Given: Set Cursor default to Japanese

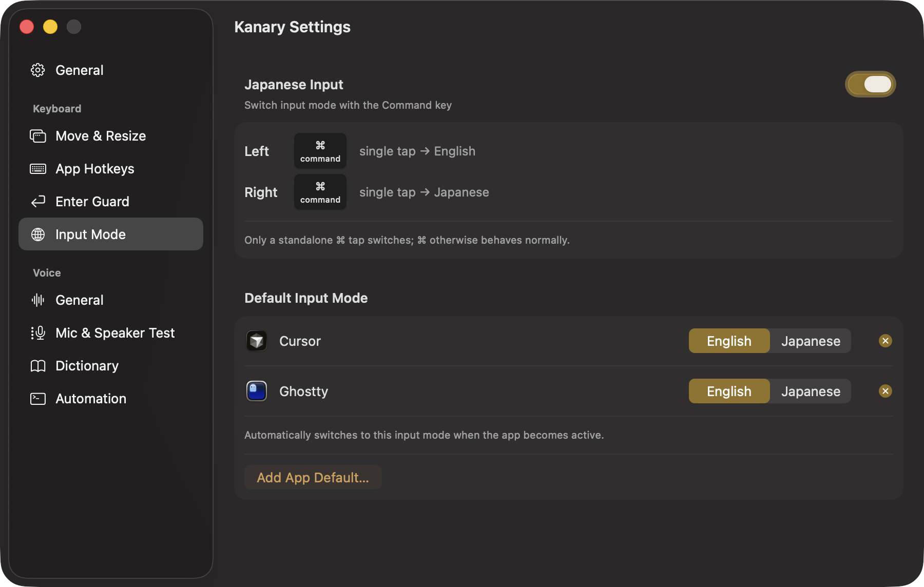Looking at the screenshot, I should pyautogui.click(x=811, y=341).
